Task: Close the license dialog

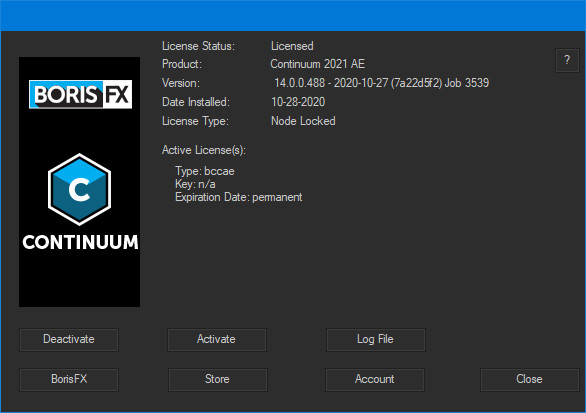Action: pyautogui.click(x=530, y=379)
